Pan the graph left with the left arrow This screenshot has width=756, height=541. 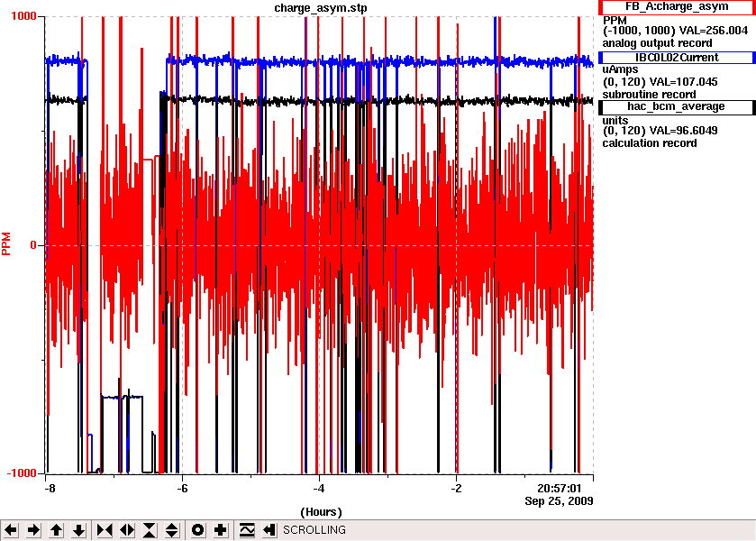pos(11,530)
